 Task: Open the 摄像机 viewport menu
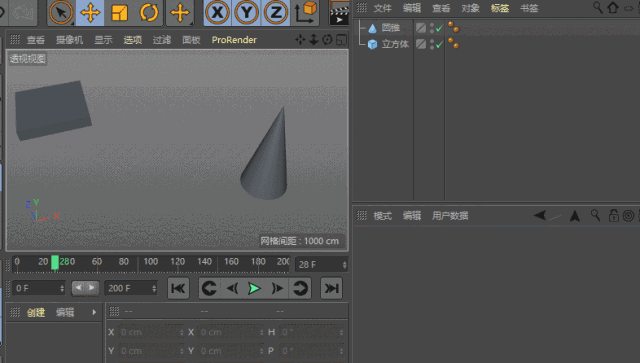(x=69, y=40)
